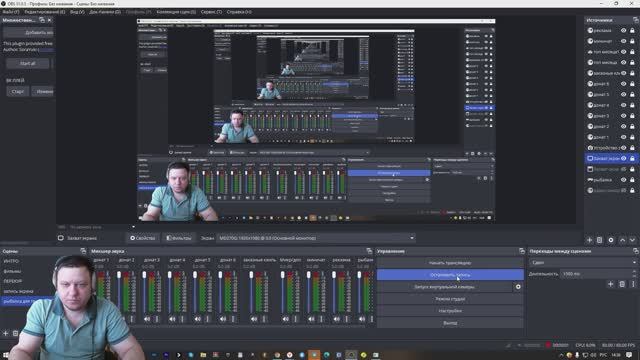The image size is (640, 360).
Task: Open the донат 3 channel options menu
Action: 157,319
